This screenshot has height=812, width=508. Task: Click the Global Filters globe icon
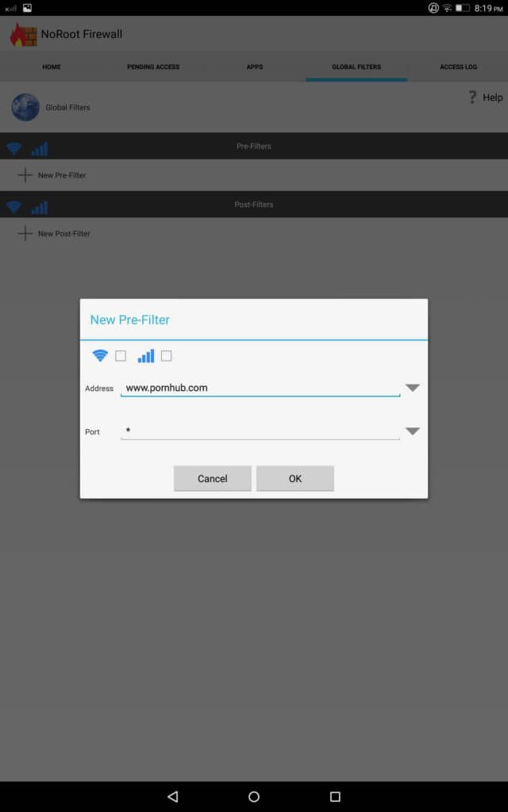(x=25, y=107)
